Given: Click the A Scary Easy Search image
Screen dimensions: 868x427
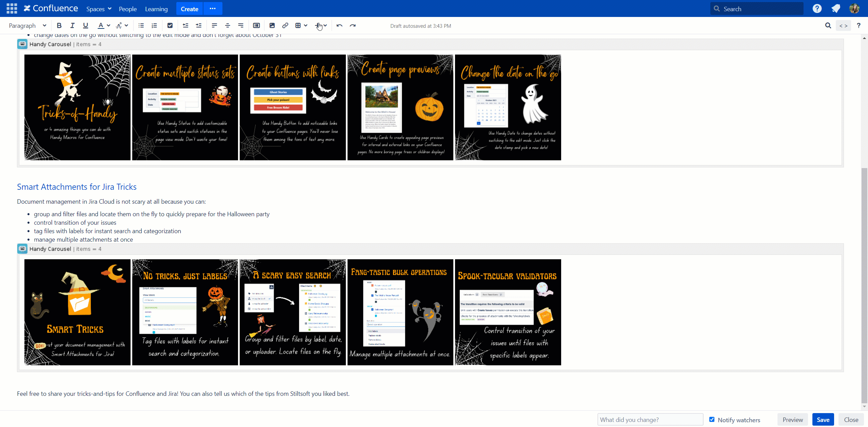Looking at the screenshot, I should [x=293, y=312].
